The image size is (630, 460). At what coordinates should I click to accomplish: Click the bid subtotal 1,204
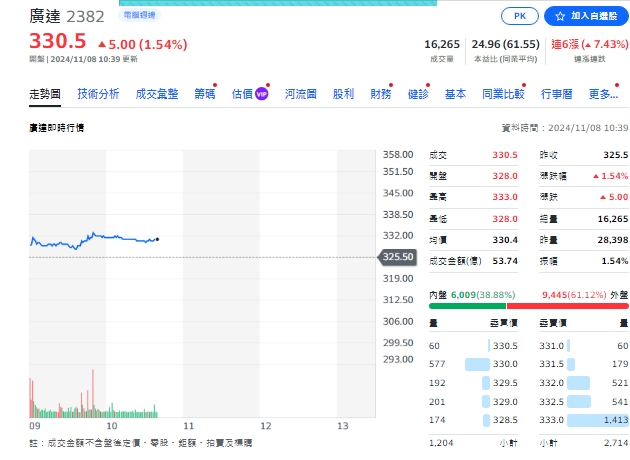tap(441, 443)
